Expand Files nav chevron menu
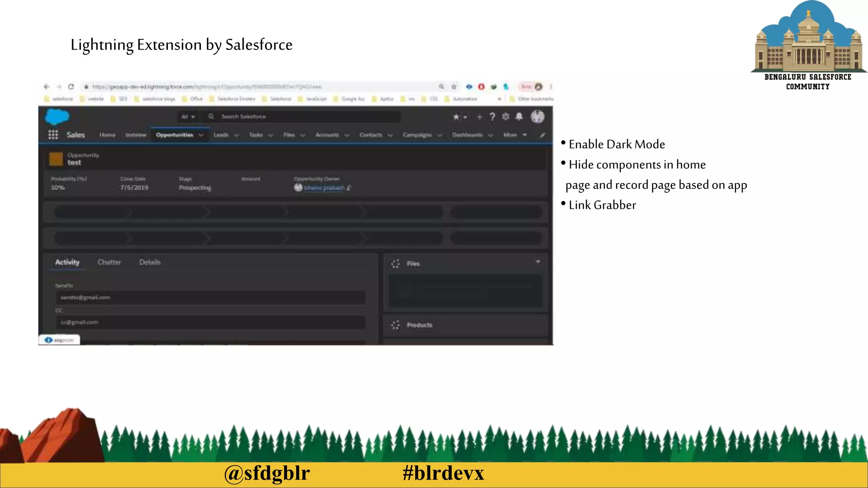 (x=303, y=135)
